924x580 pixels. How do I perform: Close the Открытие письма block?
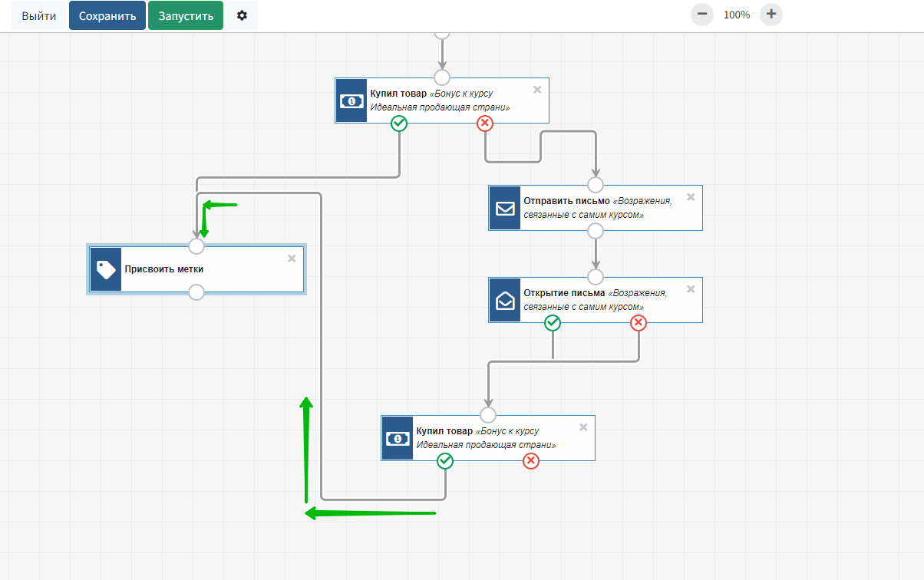[x=691, y=289]
